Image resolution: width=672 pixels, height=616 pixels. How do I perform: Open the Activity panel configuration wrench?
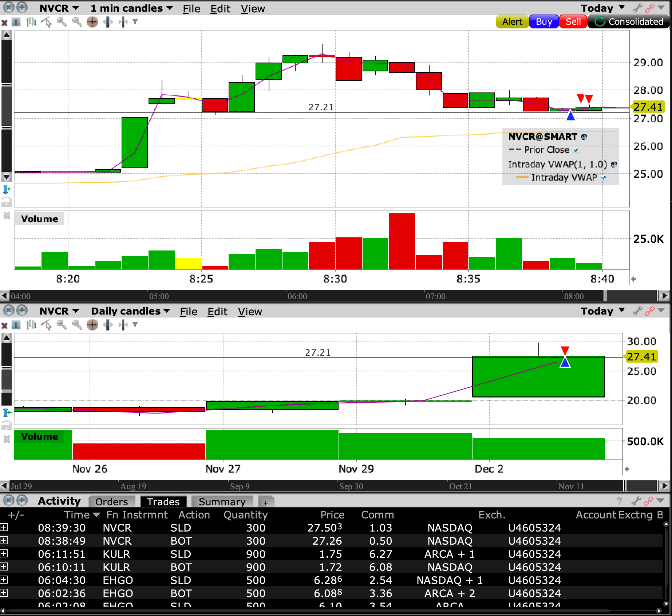(636, 501)
